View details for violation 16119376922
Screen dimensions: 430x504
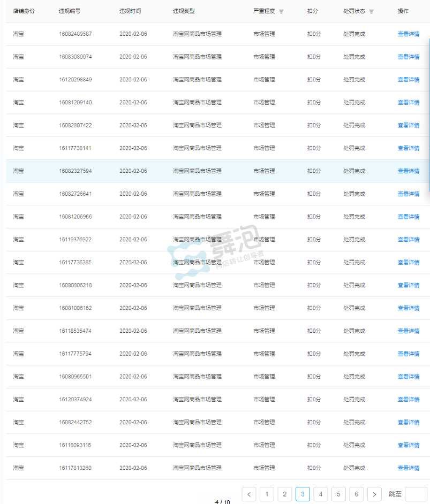(408, 240)
